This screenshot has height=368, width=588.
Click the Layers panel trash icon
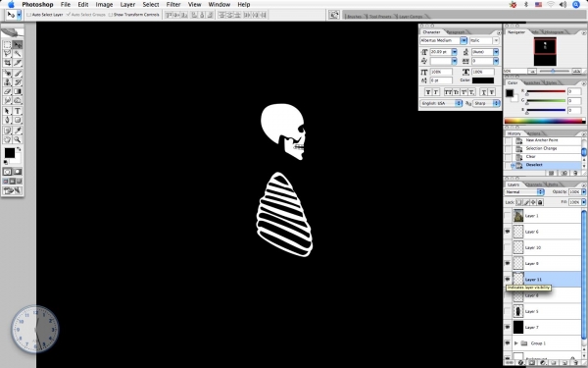[575, 363]
